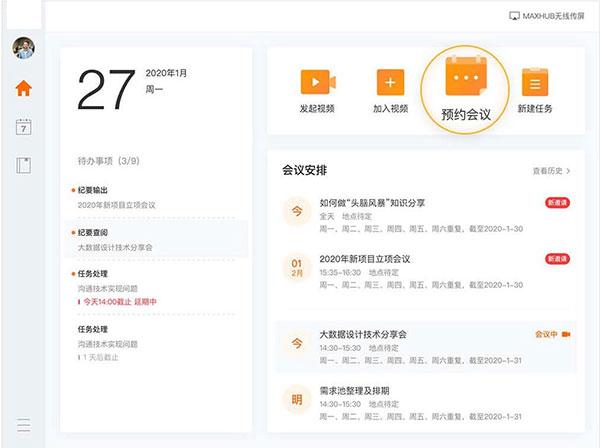The width and height of the screenshot is (600, 448).
Task: Open to-do item 纪要输出
Action: click(x=93, y=190)
